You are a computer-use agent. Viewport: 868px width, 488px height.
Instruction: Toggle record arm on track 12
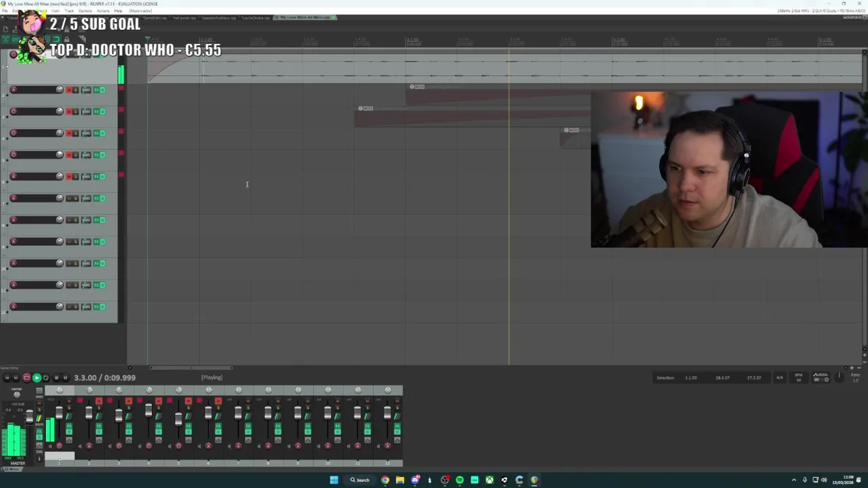pos(14,306)
